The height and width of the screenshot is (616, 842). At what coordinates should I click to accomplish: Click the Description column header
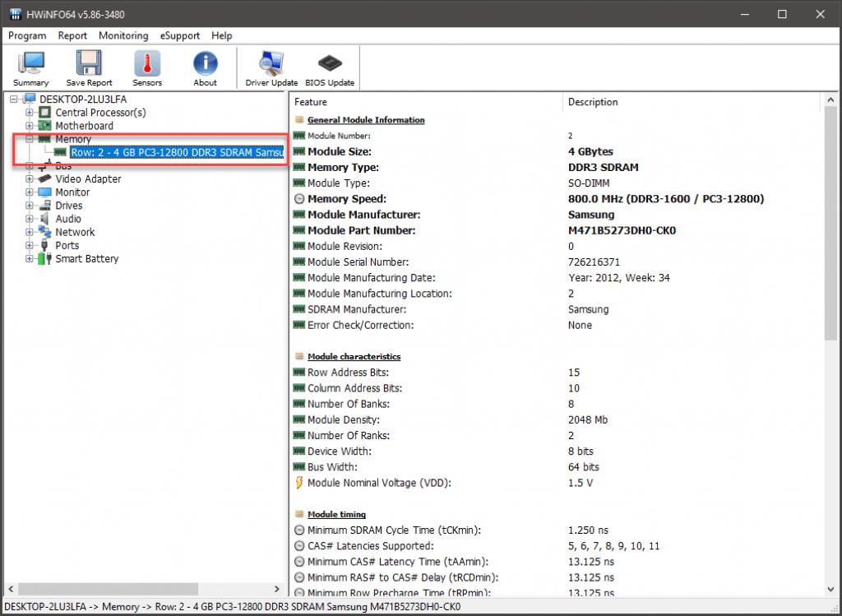pyautogui.click(x=692, y=102)
